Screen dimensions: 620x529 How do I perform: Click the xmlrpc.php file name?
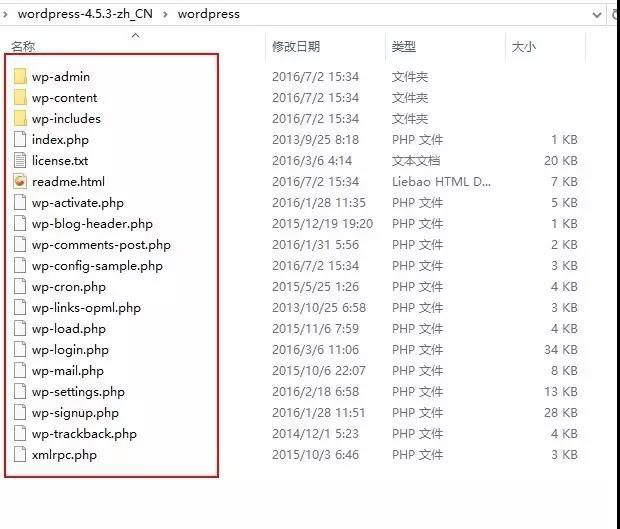click(x=64, y=455)
